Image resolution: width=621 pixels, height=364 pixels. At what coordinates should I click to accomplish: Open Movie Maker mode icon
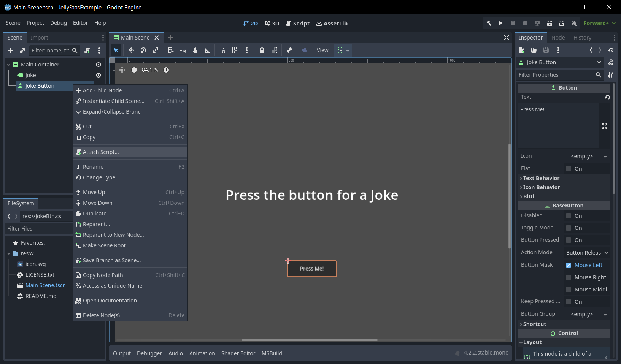pyautogui.click(x=574, y=23)
